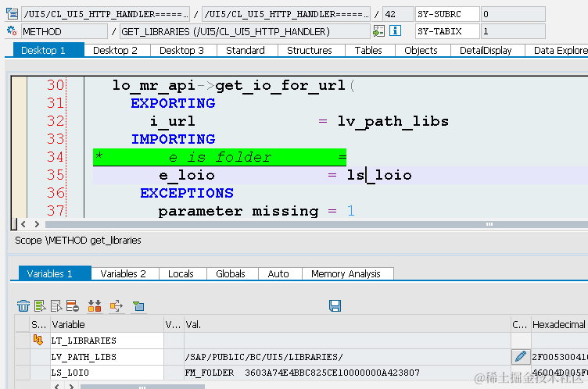
Task: Click the code editor scroll-left arrow
Action: point(23,224)
